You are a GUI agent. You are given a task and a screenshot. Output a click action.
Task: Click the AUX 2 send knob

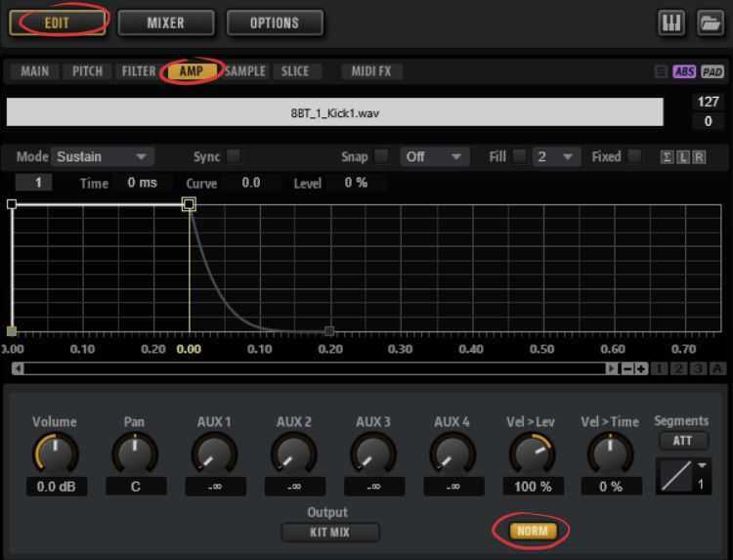293,452
